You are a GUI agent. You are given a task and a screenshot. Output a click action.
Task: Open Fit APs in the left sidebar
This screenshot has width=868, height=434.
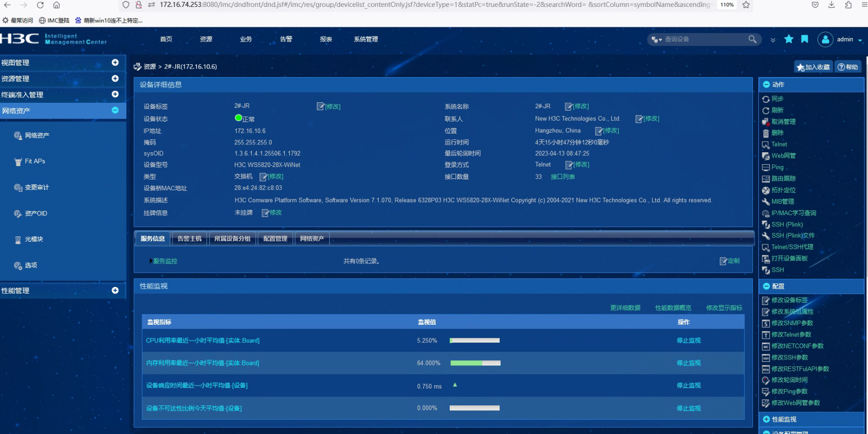[35, 161]
